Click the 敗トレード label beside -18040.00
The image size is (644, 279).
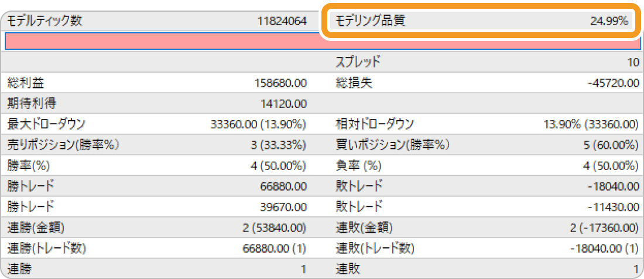point(359,186)
